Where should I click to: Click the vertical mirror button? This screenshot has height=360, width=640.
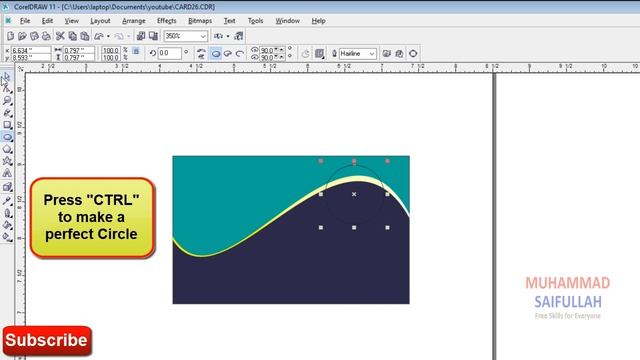[x=201, y=57]
